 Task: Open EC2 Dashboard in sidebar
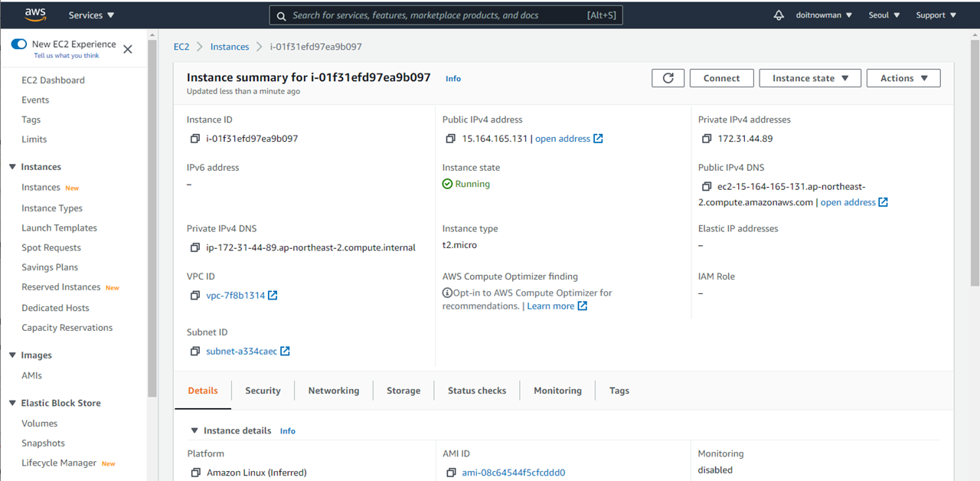click(x=53, y=80)
